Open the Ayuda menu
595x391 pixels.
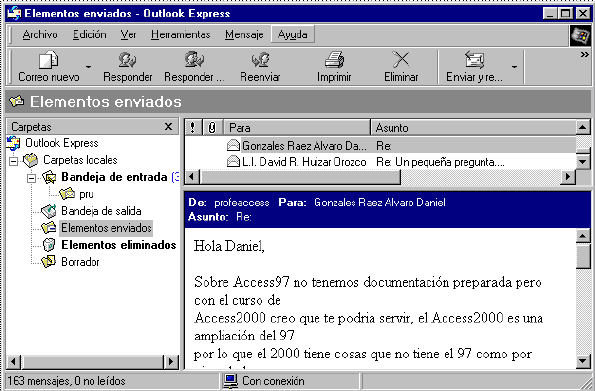pyautogui.click(x=293, y=35)
